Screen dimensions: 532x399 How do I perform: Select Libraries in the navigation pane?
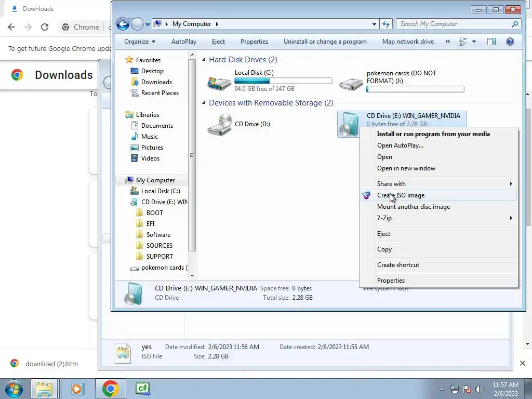(x=147, y=115)
